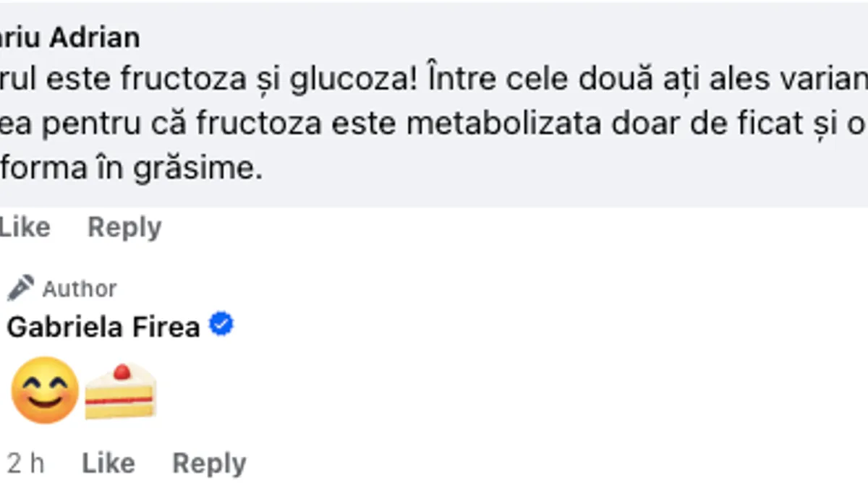Image resolution: width=868 pixels, height=488 pixels.
Task: Reply to Adrian's comment
Action: [124, 227]
